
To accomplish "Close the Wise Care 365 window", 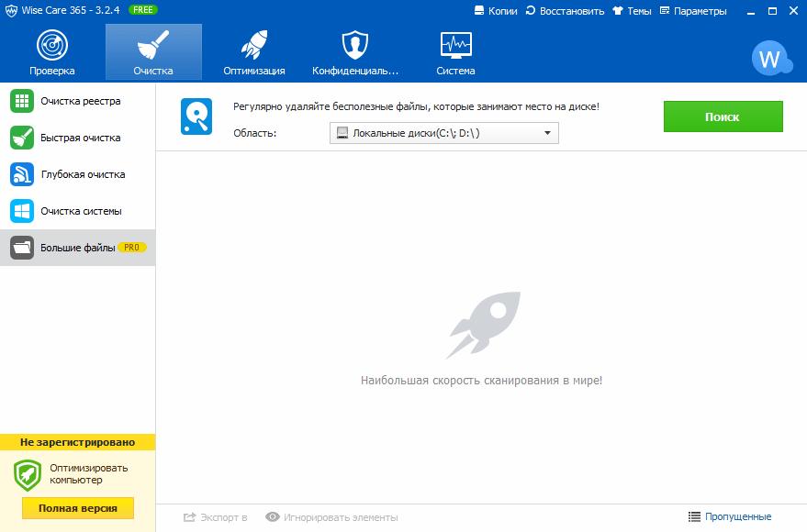I will pos(793,11).
